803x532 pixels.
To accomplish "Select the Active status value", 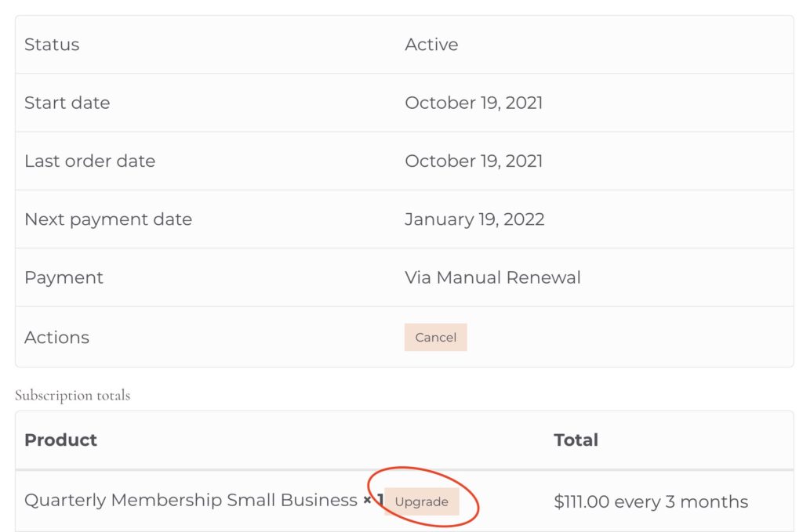I will (x=431, y=45).
